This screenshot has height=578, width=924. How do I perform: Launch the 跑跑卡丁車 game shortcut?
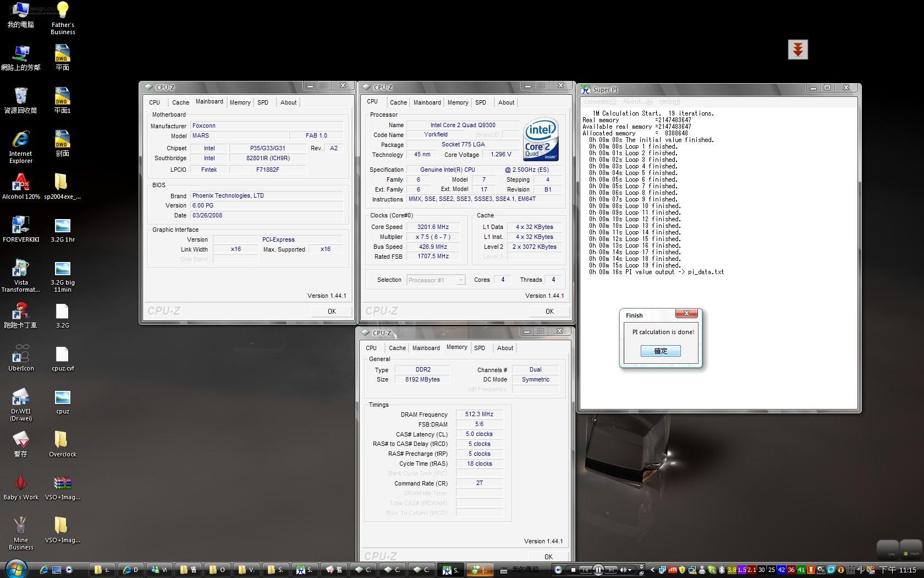pos(20,315)
